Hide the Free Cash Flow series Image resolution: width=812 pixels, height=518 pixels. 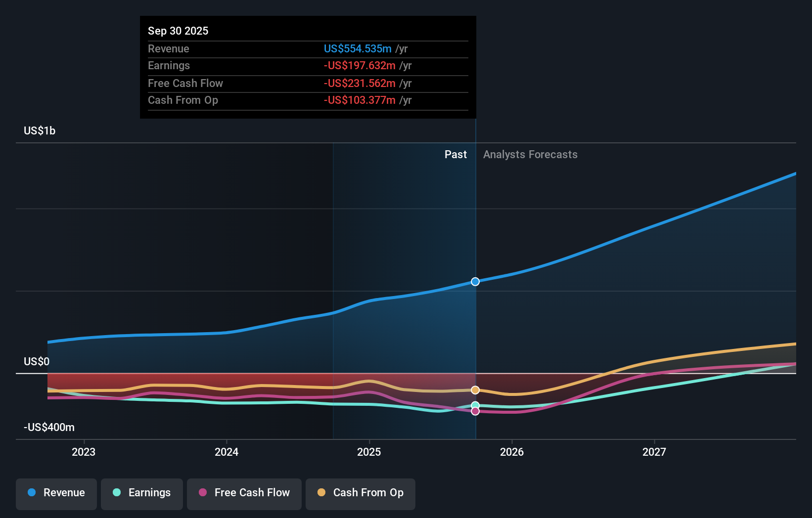point(244,493)
